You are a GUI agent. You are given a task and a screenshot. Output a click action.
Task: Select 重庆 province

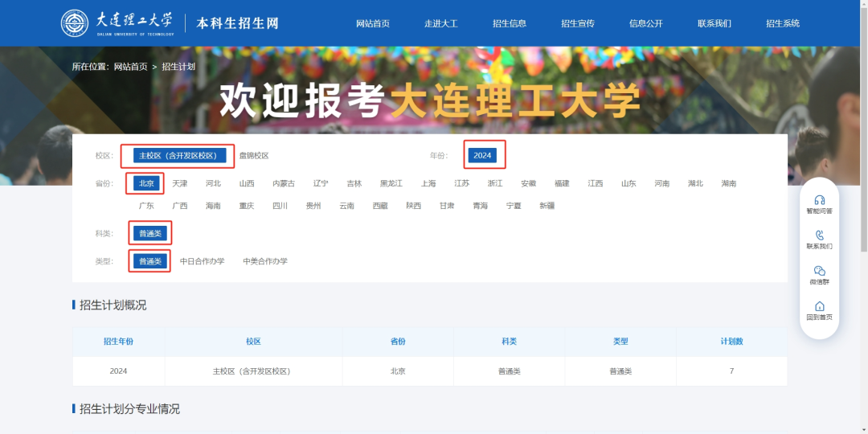pyautogui.click(x=247, y=206)
